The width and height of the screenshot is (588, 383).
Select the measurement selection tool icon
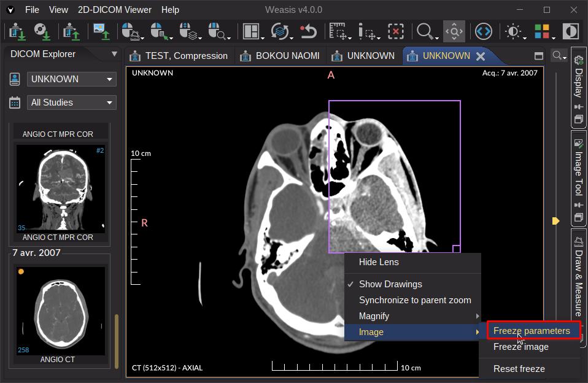coord(338,31)
